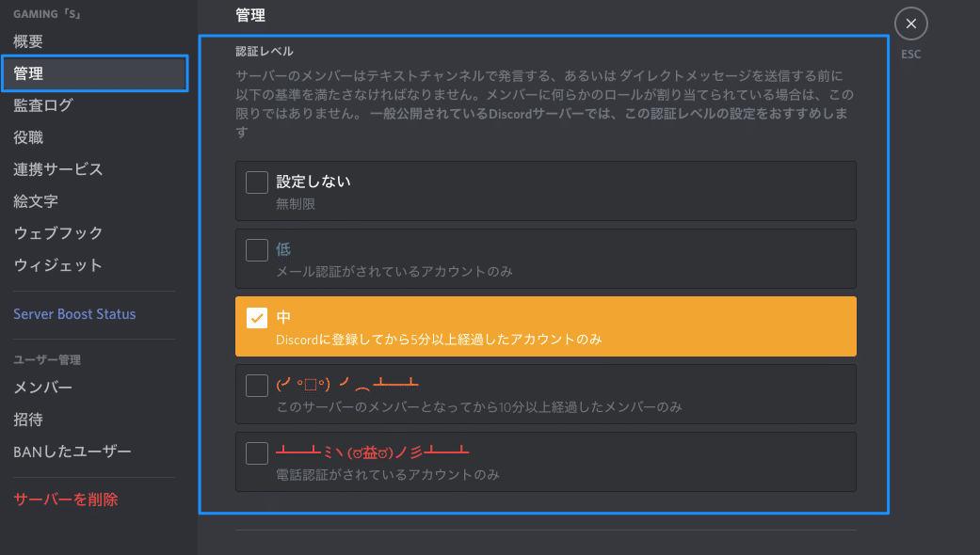The width and height of the screenshot is (980, 555).
Task: Go to 役職 roles settings
Action: pos(28,137)
